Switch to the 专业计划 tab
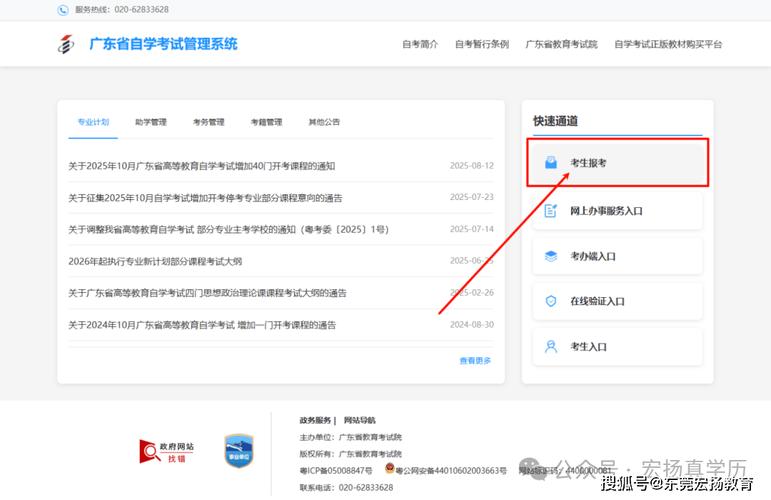 [x=93, y=122]
